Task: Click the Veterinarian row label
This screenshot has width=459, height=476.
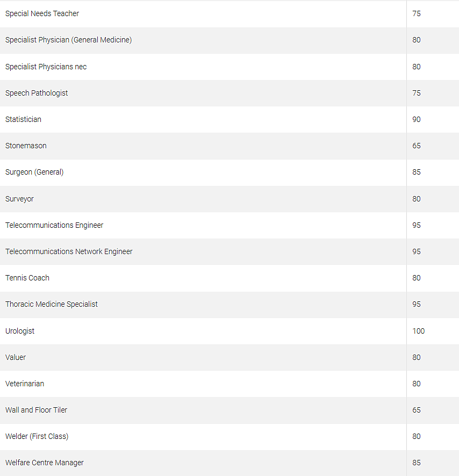Action: coord(25,384)
